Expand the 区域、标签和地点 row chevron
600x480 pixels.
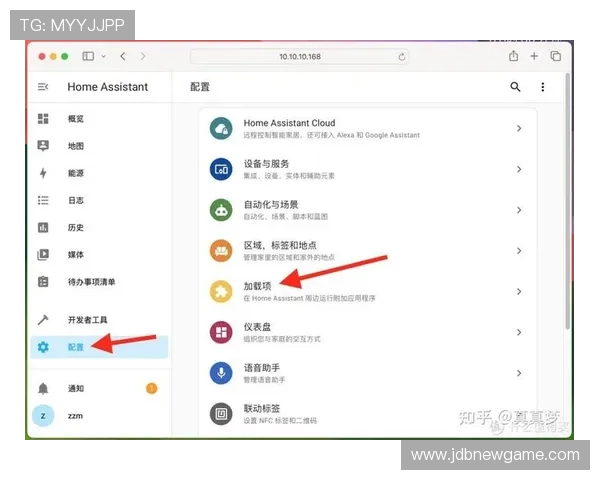click(x=519, y=251)
